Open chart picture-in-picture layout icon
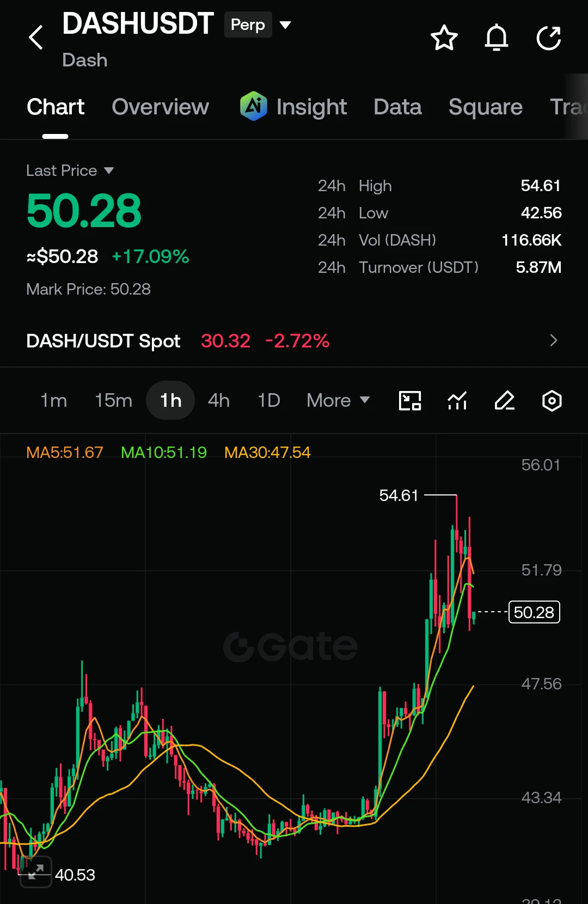 click(x=410, y=401)
